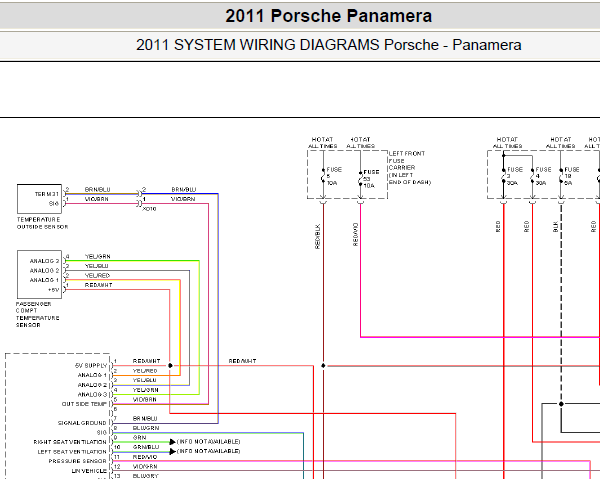Select the "FUSE 53 10A" fuse label
Image resolution: width=600 pixels, height=479 pixels.
tap(371, 179)
